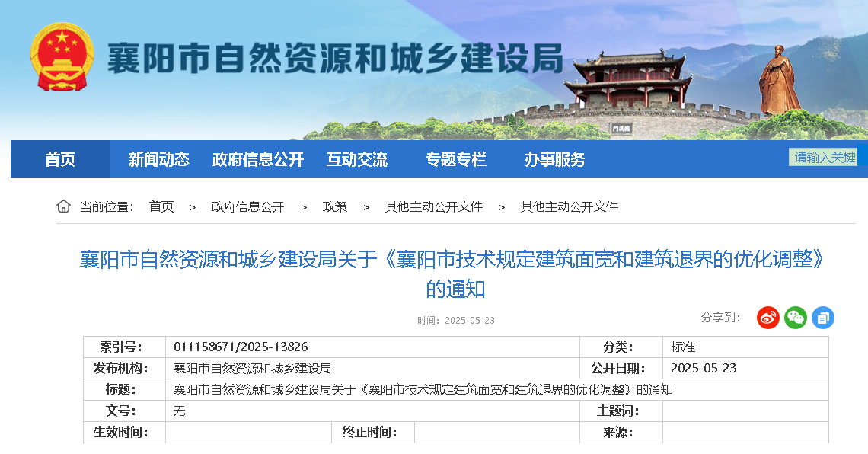Open first 其他主动公开文件 breadcrumb link
Image resolution: width=868 pixels, height=454 pixels.
[x=433, y=206]
